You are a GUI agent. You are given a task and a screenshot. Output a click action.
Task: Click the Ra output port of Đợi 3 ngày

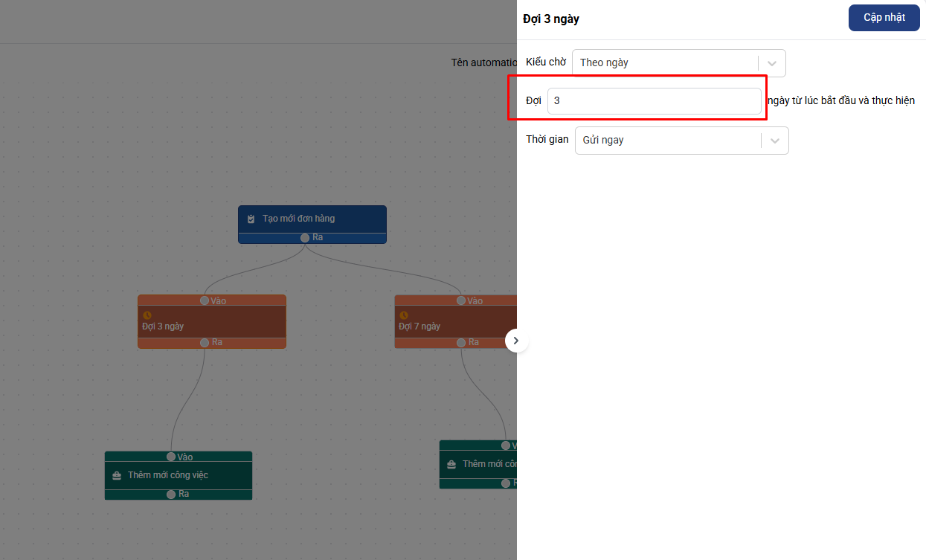click(x=205, y=343)
